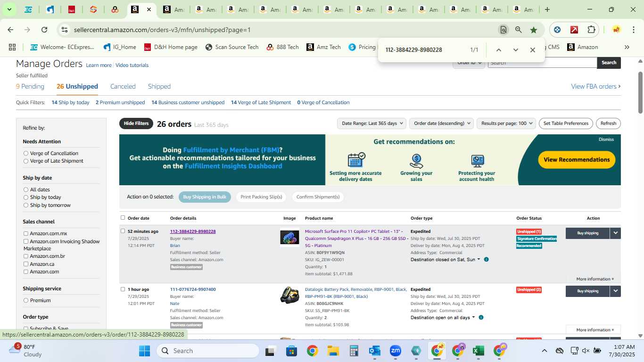644x362 pixels.
Task: Select Verge of Cancellation radio filter
Action: [26, 153]
